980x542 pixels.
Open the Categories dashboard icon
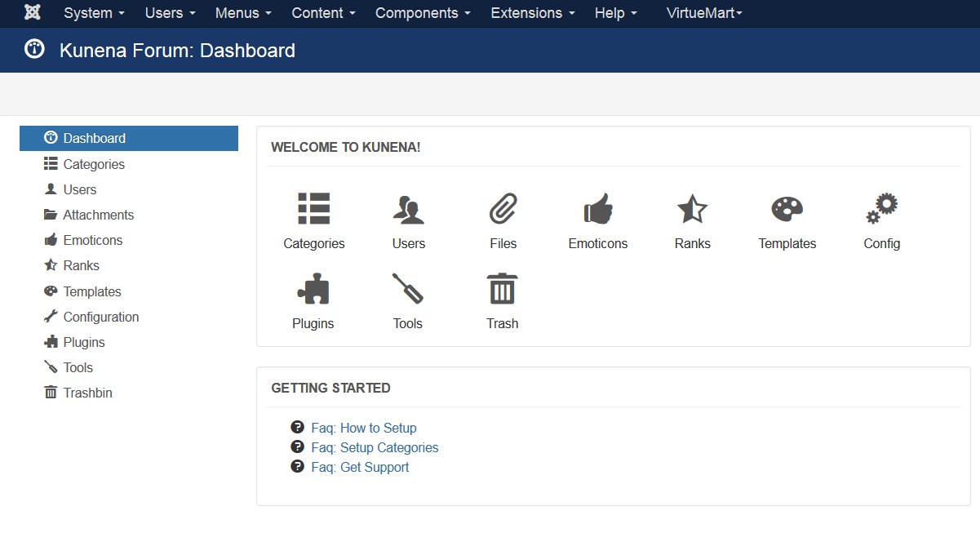pos(314,208)
